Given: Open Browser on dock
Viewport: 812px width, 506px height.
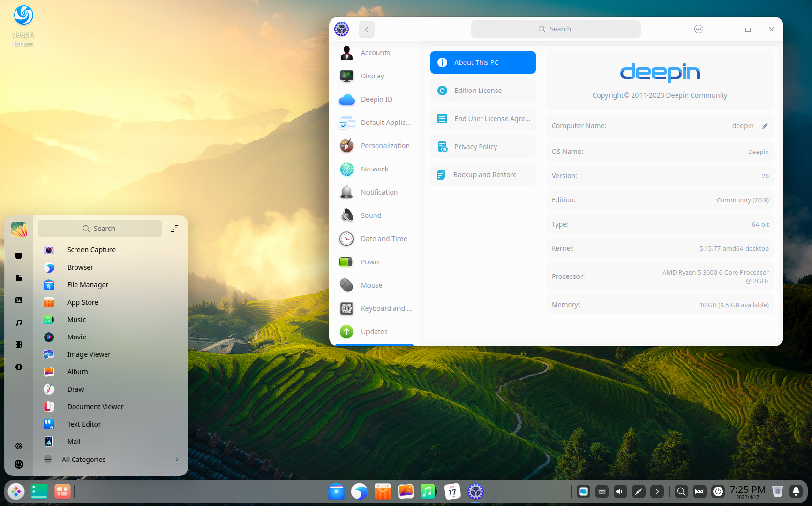Looking at the screenshot, I should pos(360,491).
